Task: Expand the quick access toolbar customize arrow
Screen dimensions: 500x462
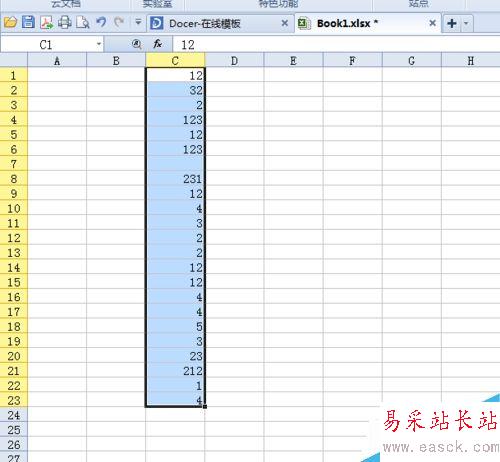Action: 138,23
